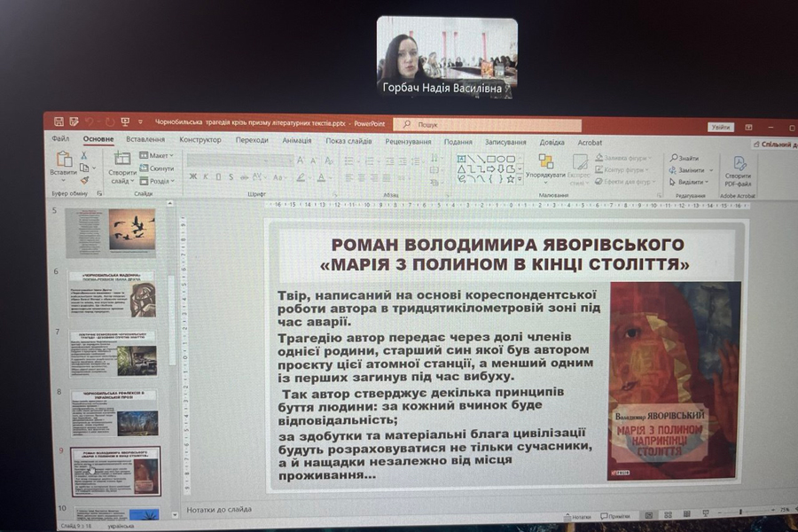Open the Виділити select dropdown
The width and height of the screenshot is (798, 532).
[689, 182]
